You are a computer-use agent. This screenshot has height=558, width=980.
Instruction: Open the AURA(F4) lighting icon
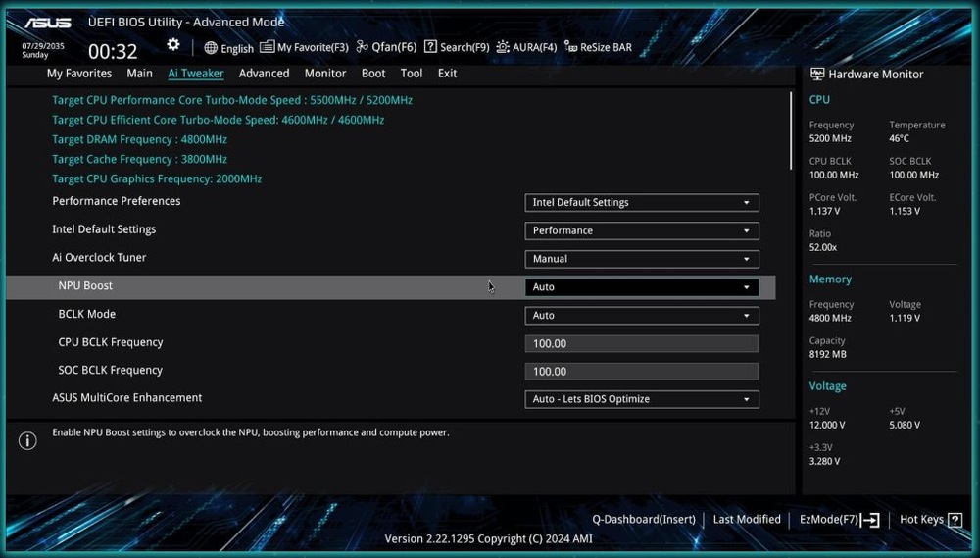click(x=503, y=47)
